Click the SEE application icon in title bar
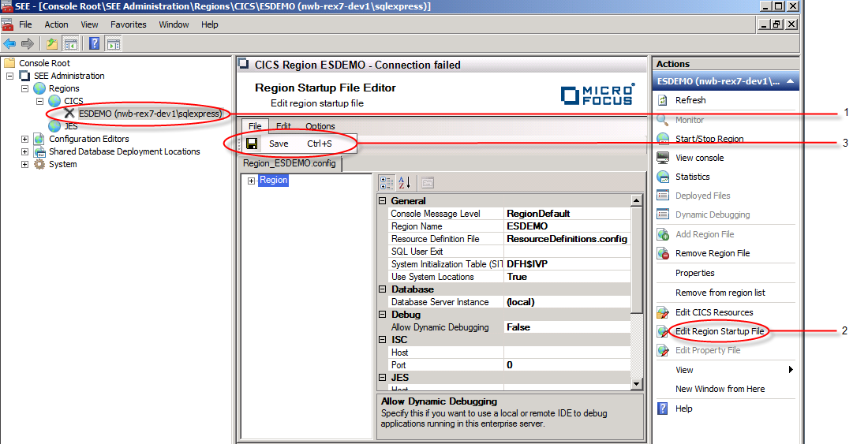This screenshot has height=444, width=868. 6,6
